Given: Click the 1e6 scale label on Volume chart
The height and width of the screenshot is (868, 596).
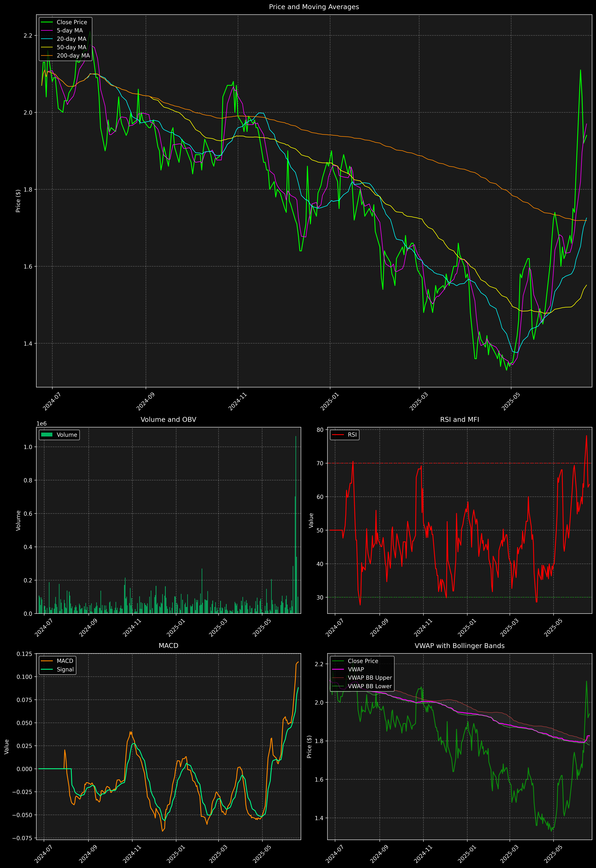Looking at the screenshot, I should click(41, 423).
